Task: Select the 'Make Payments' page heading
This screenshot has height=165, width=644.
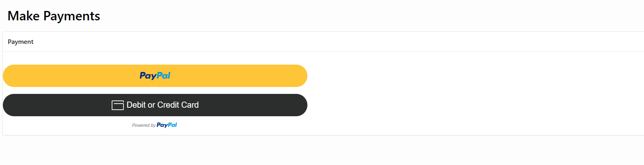Action: [54, 16]
